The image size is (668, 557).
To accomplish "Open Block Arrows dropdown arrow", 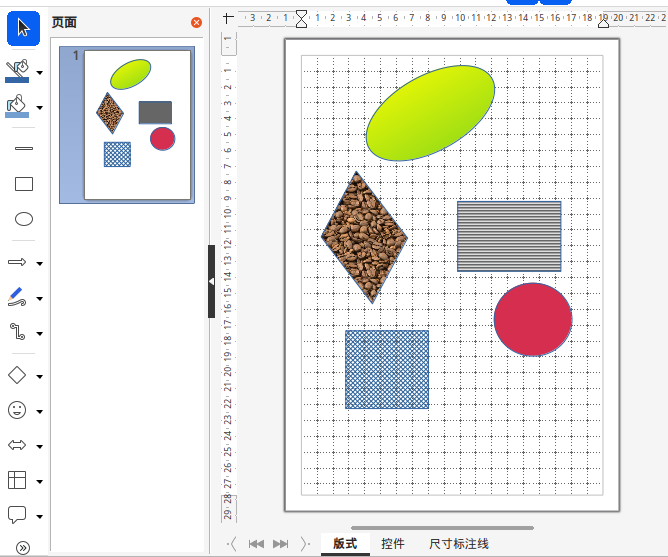I will 39,446.
